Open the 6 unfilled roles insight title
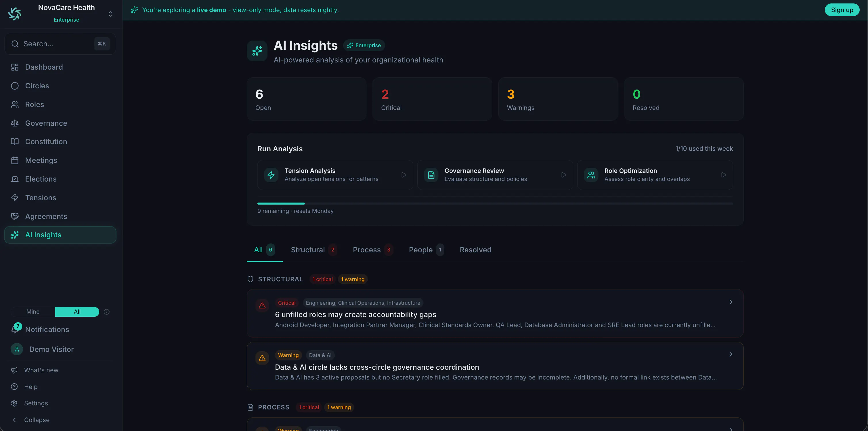Image resolution: width=868 pixels, height=431 pixels. click(x=355, y=314)
